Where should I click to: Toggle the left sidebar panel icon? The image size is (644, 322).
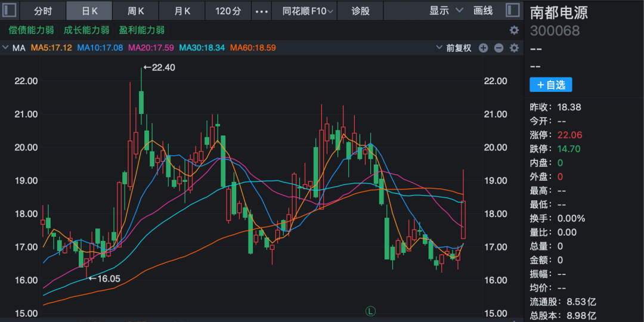[x=10, y=10]
